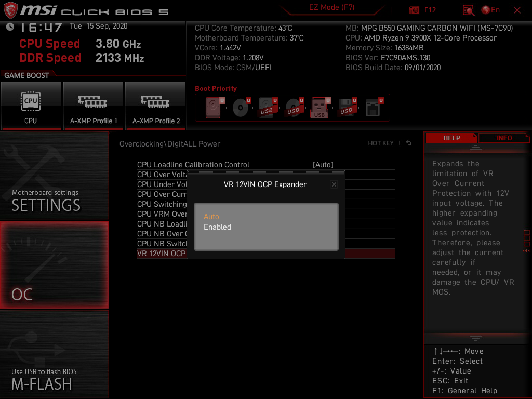The height and width of the screenshot is (399, 532).
Task: Select the CPU Over Current Protection row
Action: point(162,194)
